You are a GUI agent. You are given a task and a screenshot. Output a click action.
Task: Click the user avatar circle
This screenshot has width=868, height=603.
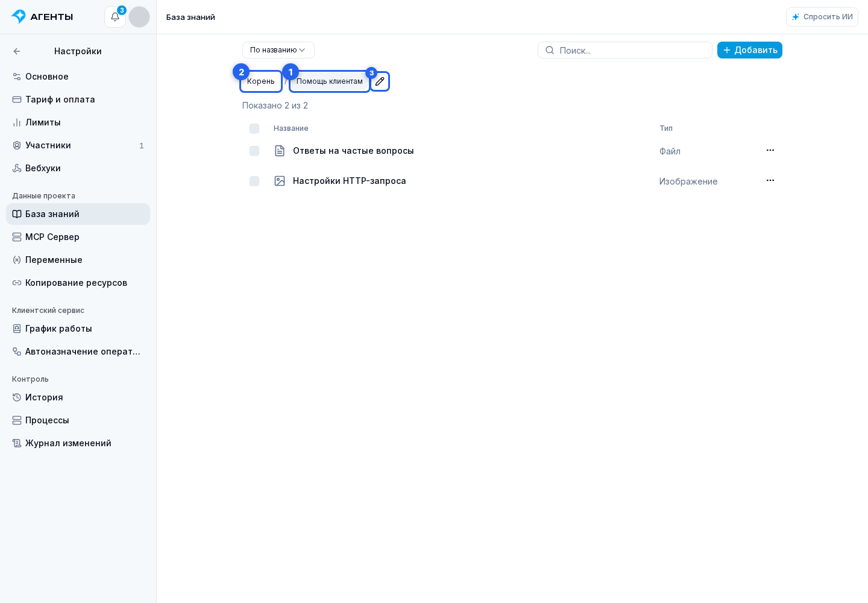click(139, 17)
